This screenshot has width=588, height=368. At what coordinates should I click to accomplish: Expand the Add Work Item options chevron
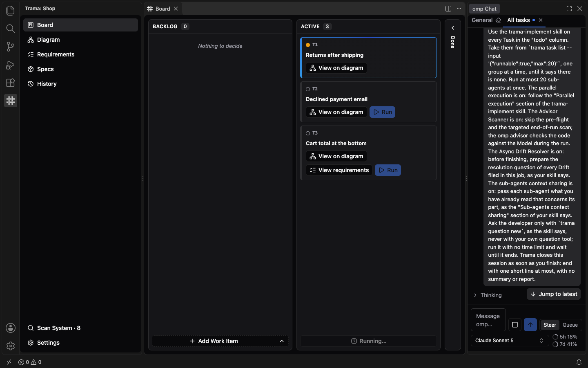click(x=282, y=341)
